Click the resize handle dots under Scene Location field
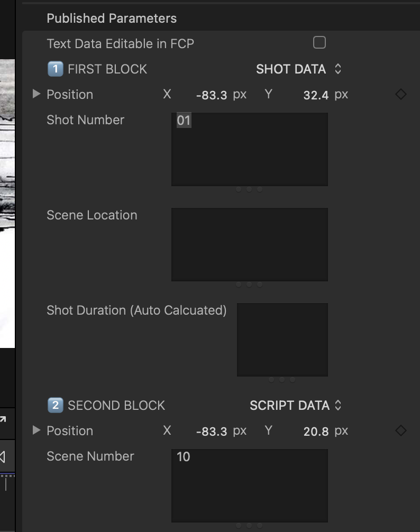Image resolution: width=420 pixels, height=532 pixels. pos(249,285)
